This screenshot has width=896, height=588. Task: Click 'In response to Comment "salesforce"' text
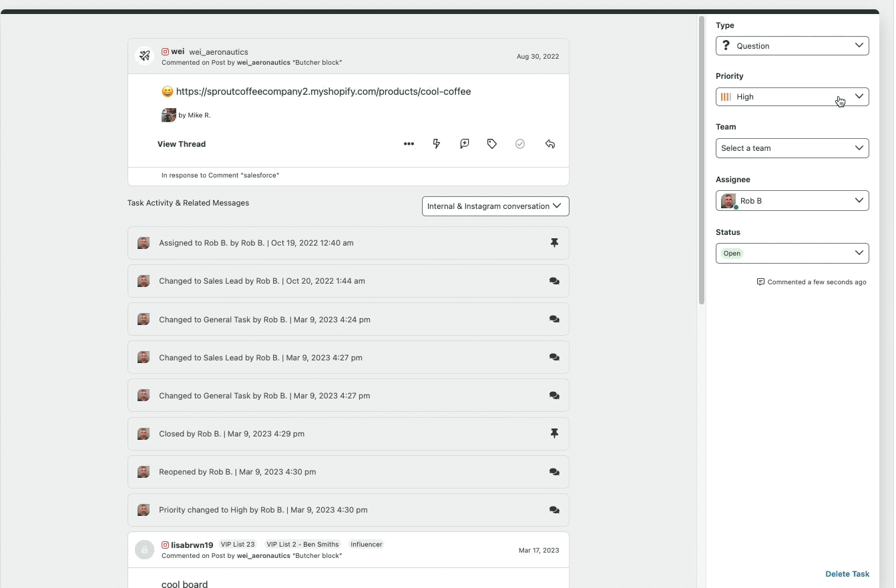point(220,176)
